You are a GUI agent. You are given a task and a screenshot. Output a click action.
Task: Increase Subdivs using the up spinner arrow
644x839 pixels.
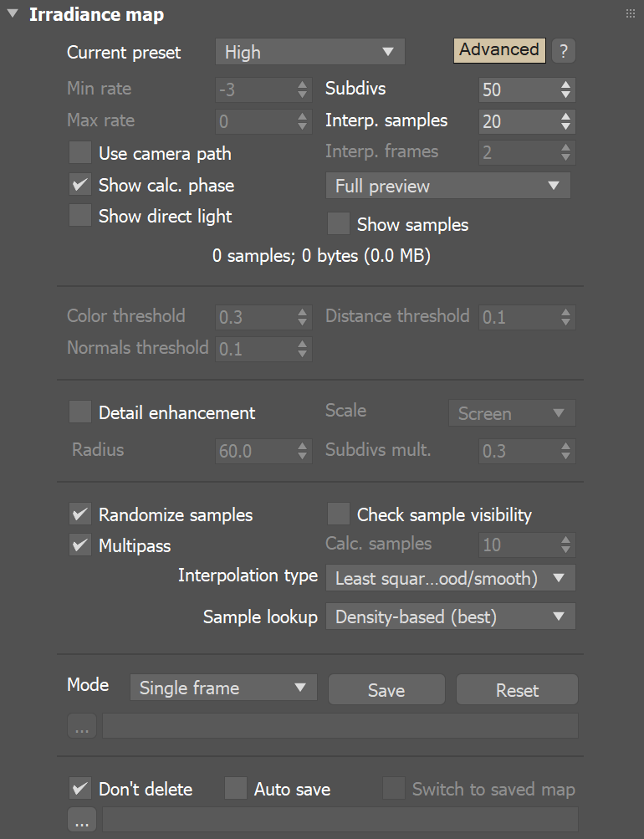pos(567,84)
